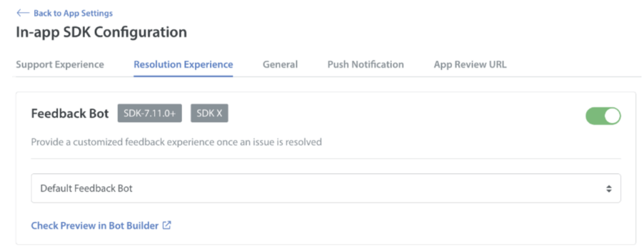Image resolution: width=644 pixels, height=249 pixels.
Task: Go to the Push Notification tab
Action: click(x=365, y=65)
